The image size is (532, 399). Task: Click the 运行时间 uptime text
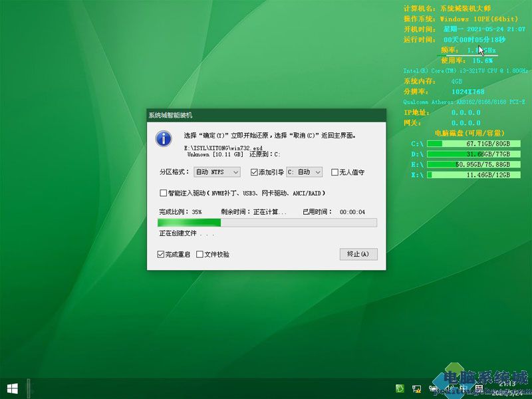(454, 40)
